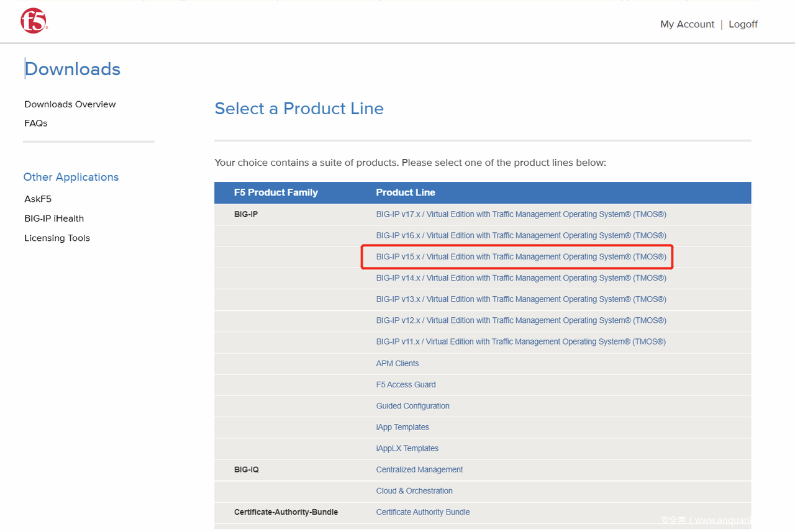Open My Account page

[x=687, y=24]
